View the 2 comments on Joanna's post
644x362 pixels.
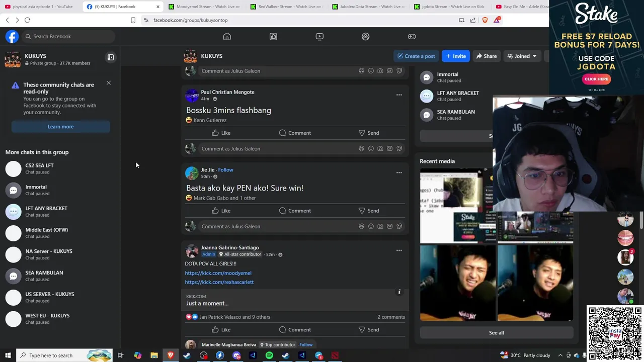coord(391,317)
